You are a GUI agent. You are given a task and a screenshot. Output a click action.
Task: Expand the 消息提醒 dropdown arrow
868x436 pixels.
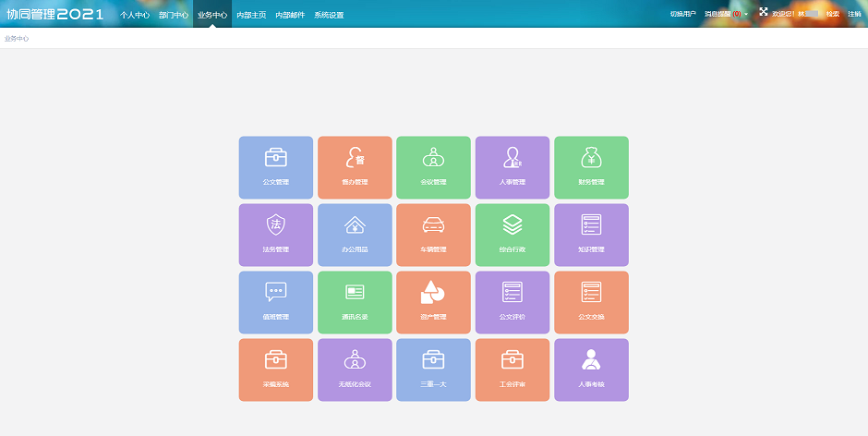[x=747, y=15]
